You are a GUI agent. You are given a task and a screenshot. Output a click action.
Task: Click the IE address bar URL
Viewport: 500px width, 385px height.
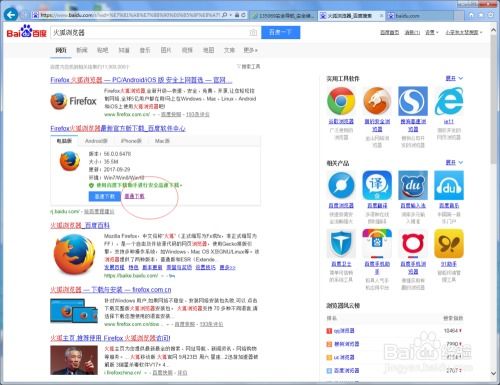pyautogui.click(x=130, y=15)
